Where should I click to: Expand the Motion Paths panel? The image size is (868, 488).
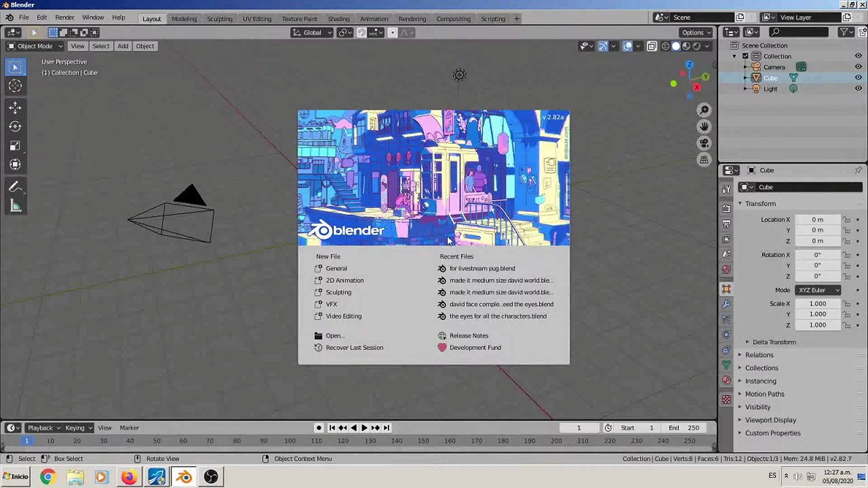(764, 394)
